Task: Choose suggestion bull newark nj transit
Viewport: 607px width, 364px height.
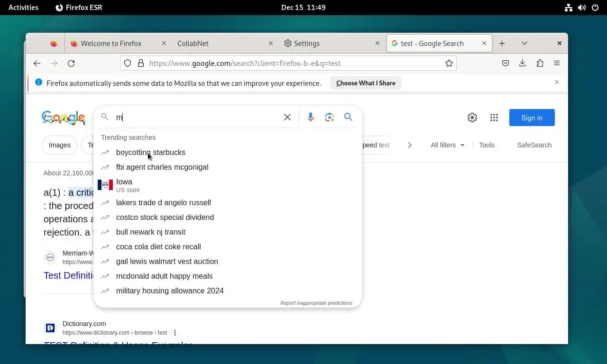Action: point(228,232)
